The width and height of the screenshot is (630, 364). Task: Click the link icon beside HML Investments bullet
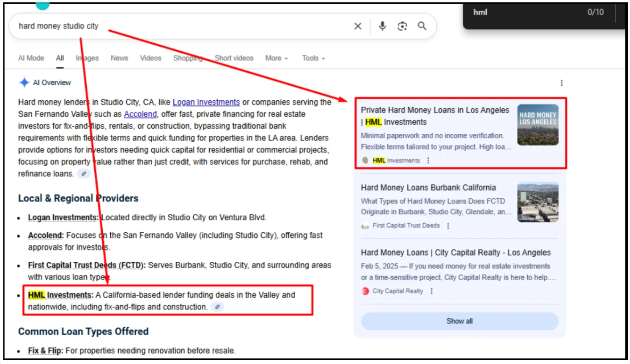217,307
